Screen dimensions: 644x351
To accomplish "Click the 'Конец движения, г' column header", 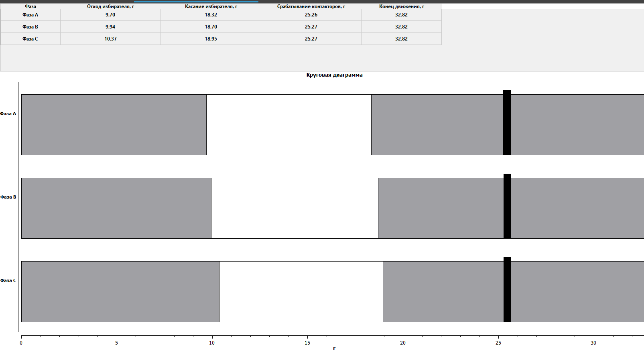I will coord(401,6).
